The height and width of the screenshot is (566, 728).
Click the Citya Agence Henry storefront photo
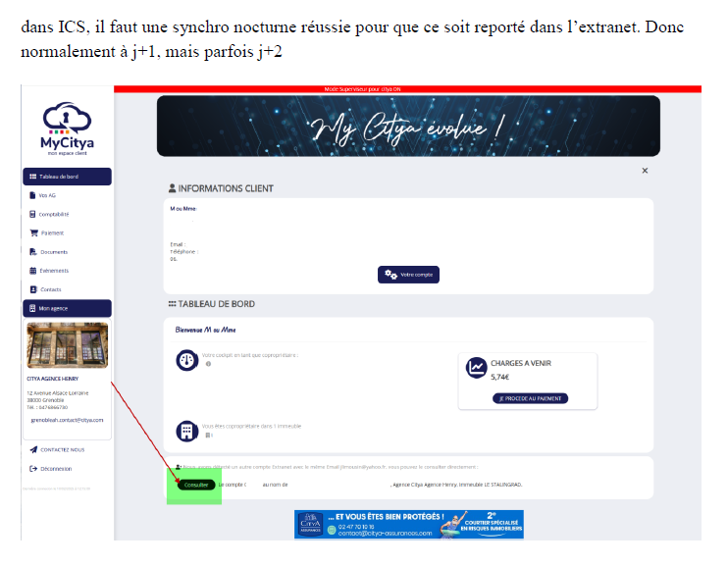[68, 345]
